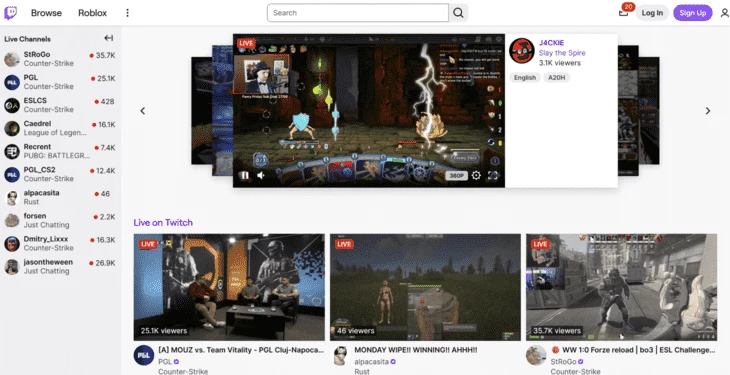Click '25.1K viewers' overlay text
This screenshot has height=375, width=730.
pyautogui.click(x=164, y=331)
